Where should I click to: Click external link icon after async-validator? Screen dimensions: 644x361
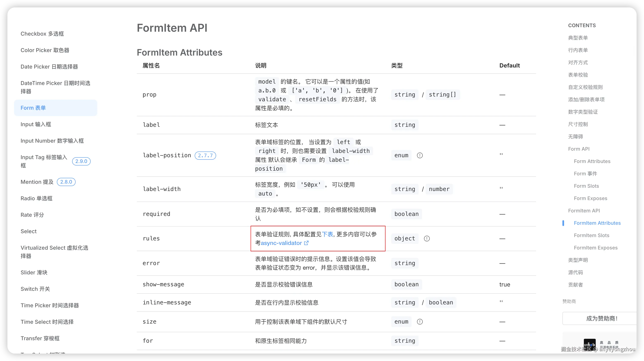point(306,243)
